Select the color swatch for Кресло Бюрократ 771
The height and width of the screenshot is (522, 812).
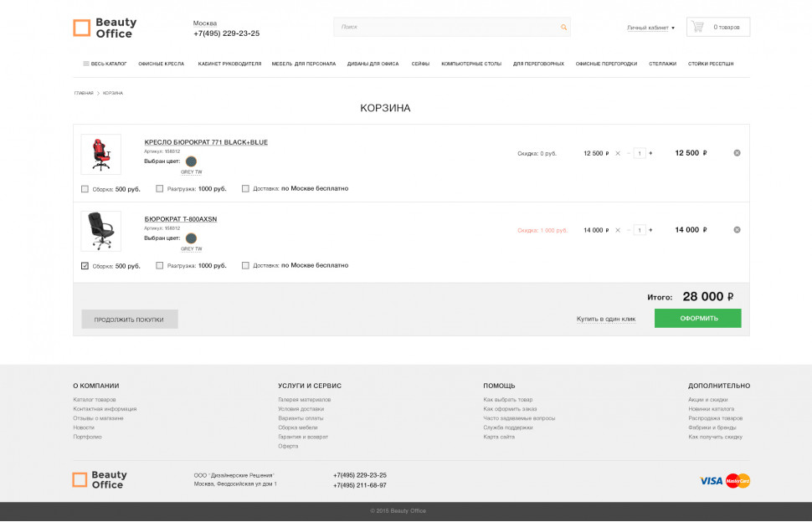191,161
